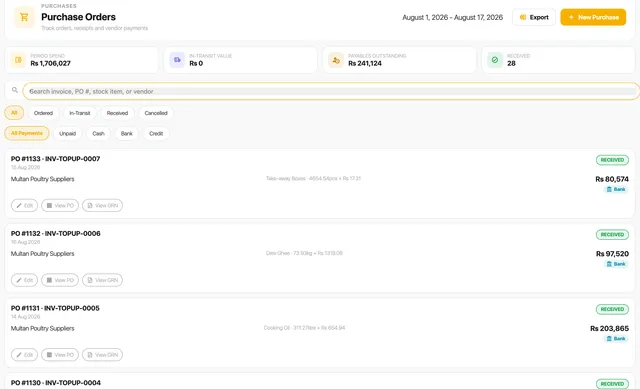Click the RECEIVED status badge on PO #1130

pyautogui.click(x=612, y=384)
